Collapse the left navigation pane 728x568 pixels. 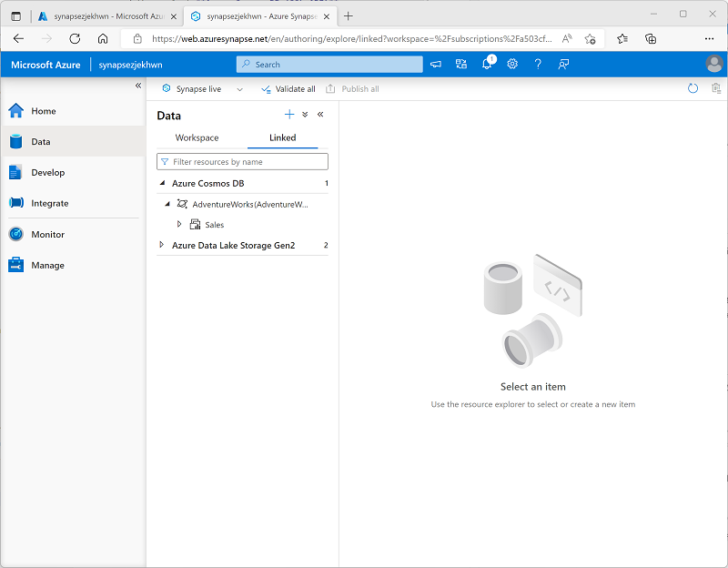pyautogui.click(x=138, y=86)
